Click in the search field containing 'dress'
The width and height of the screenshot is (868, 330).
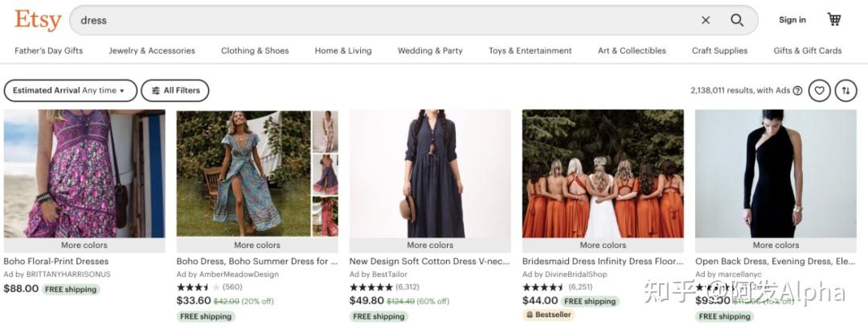tap(386, 20)
